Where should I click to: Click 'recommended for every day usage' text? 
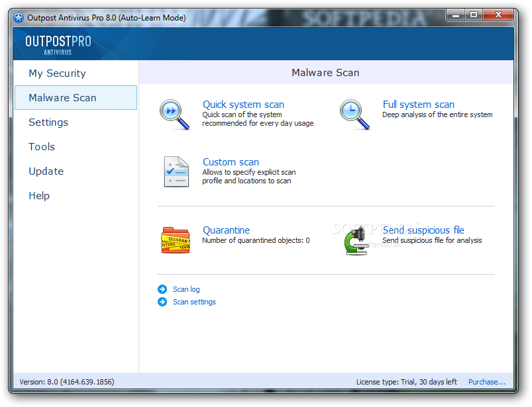point(258,123)
